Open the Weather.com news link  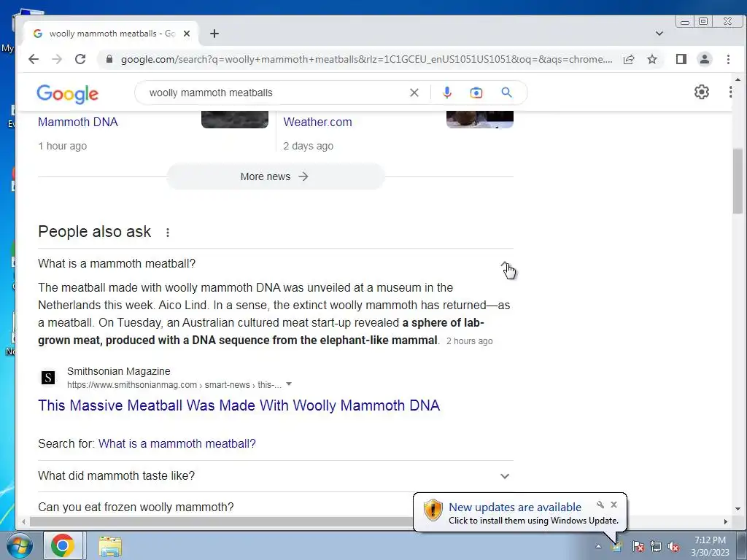click(x=317, y=122)
